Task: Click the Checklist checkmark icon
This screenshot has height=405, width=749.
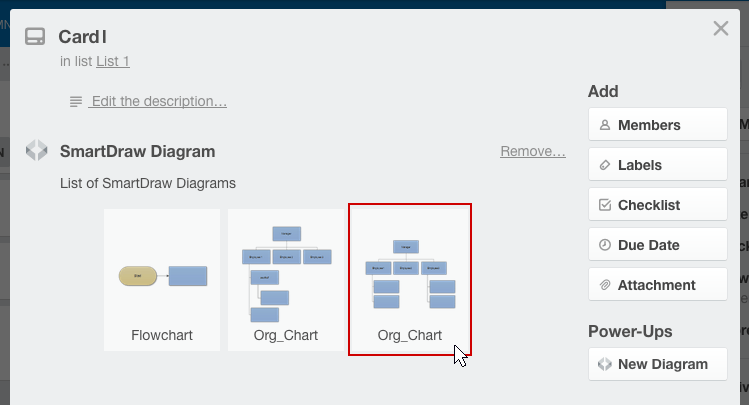Action: pyautogui.click(x=604, y=205)
